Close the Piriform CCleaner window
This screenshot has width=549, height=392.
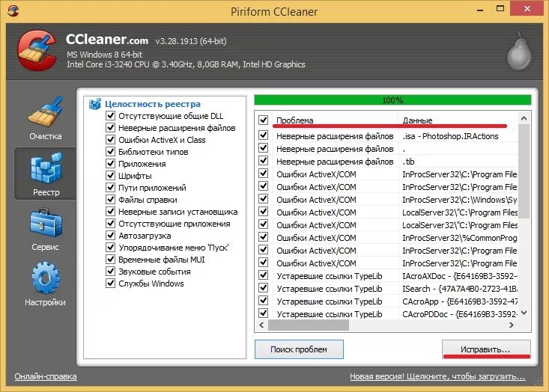pyautogui.click(x=527, y=9)
